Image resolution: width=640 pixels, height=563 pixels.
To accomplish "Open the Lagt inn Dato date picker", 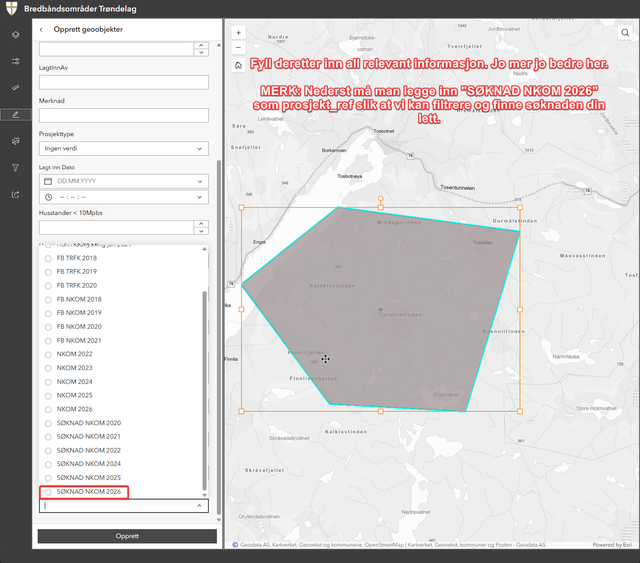I will coord(124,181).
